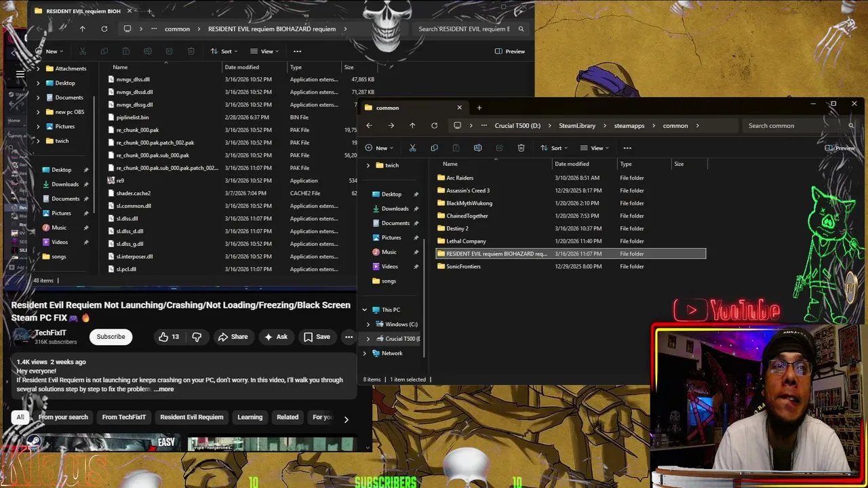This screenshot has height=488, width=868.
Task: Save the video with Save button
Action: pos(317,337)
